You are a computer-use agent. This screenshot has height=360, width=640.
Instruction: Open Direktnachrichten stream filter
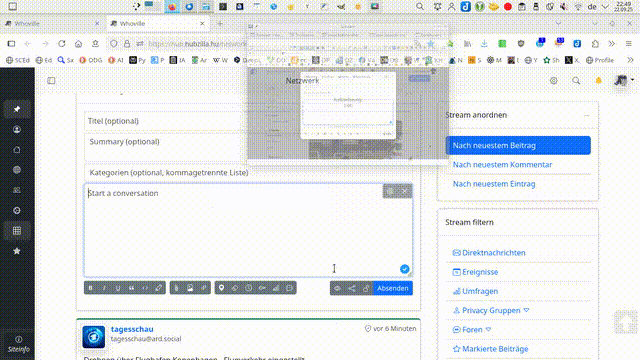[493, 253]
